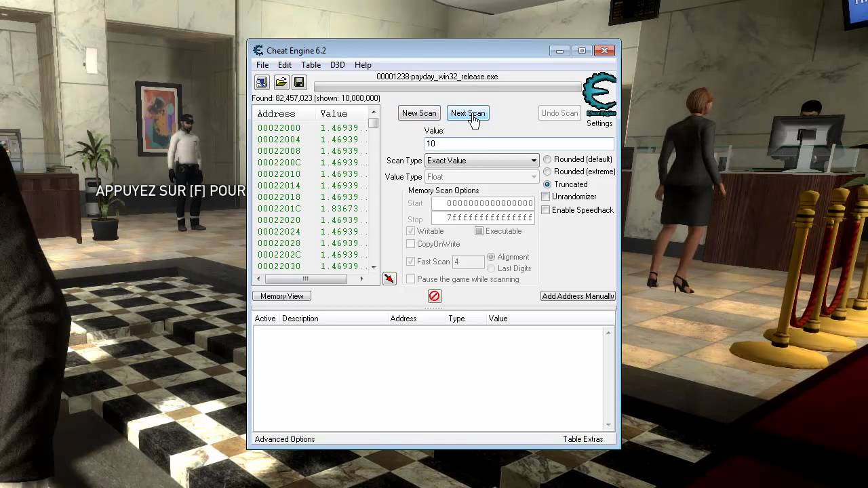This screenshot has height=488, width=868.
Task: Open the process list icon
Action: (262, 83)
